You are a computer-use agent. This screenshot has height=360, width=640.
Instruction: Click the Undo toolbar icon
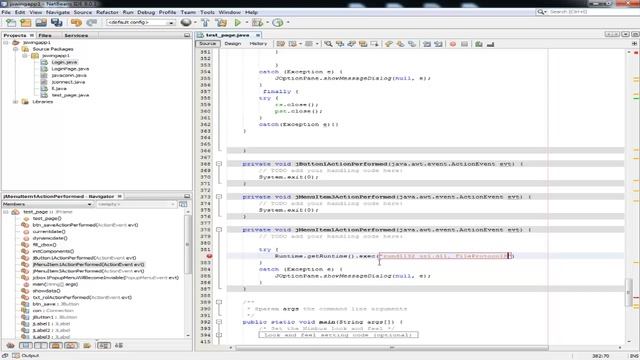(76, 23)
